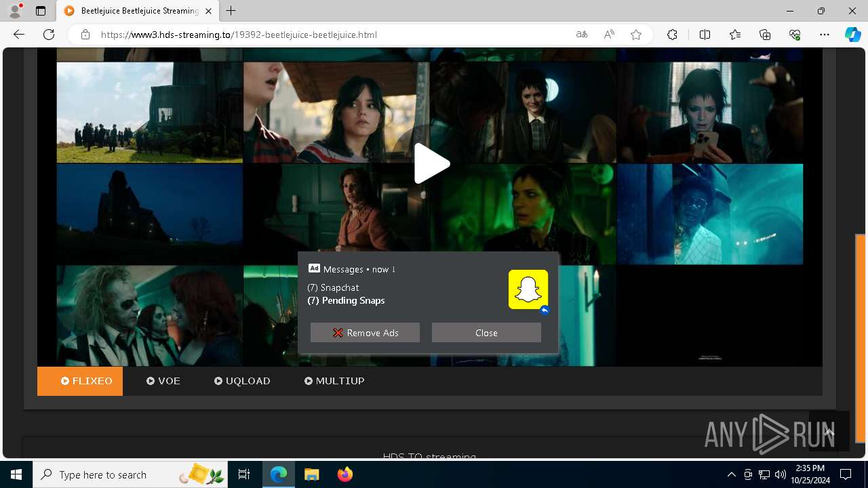Open Browser essentials icon

(795, 35)
